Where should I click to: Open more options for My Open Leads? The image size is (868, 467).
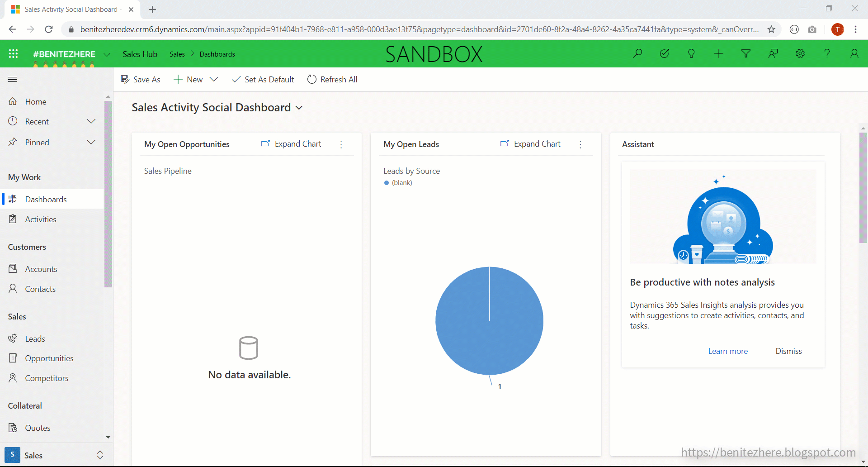[580, 144]
